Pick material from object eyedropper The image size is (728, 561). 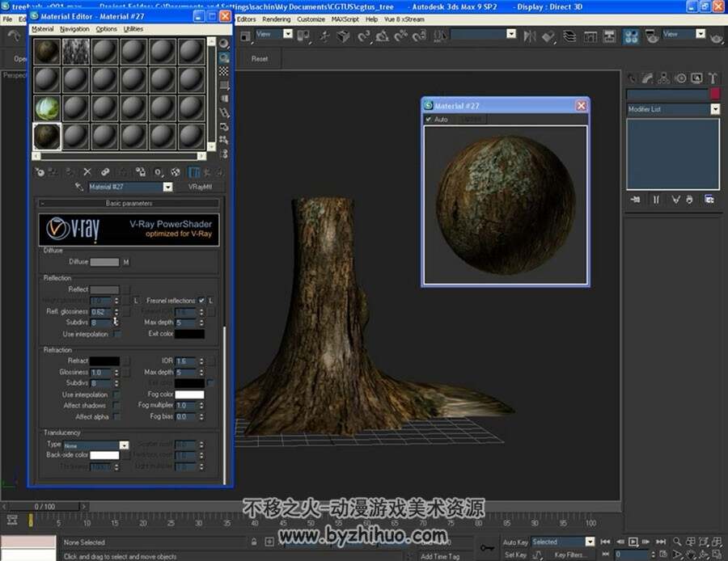[x=79, y=187]
